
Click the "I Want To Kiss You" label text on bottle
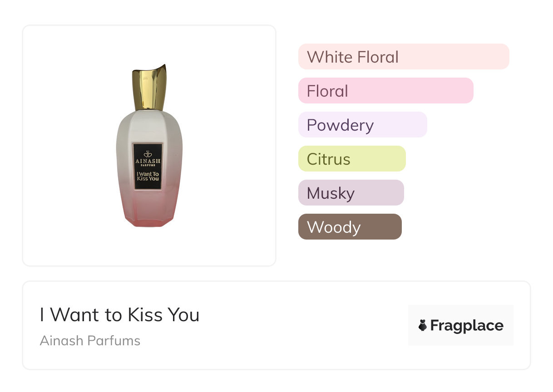pyautogui.click(x=148, y=176)
